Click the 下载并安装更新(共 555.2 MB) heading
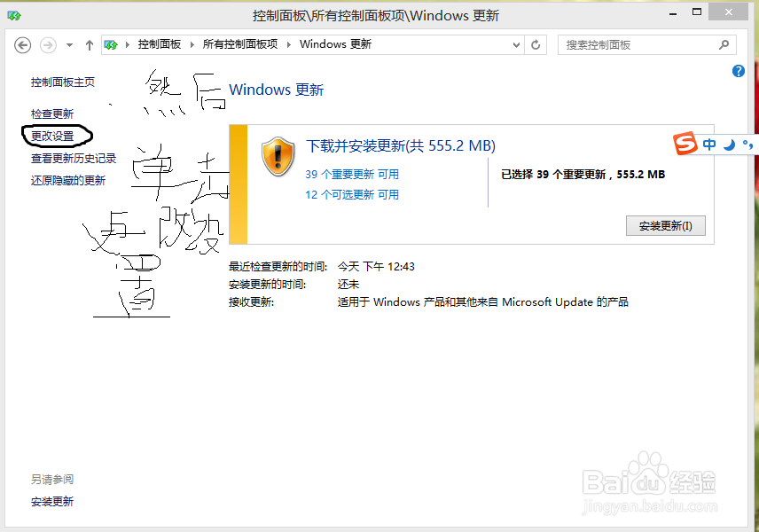759x532 pixels. click(401, 145)
